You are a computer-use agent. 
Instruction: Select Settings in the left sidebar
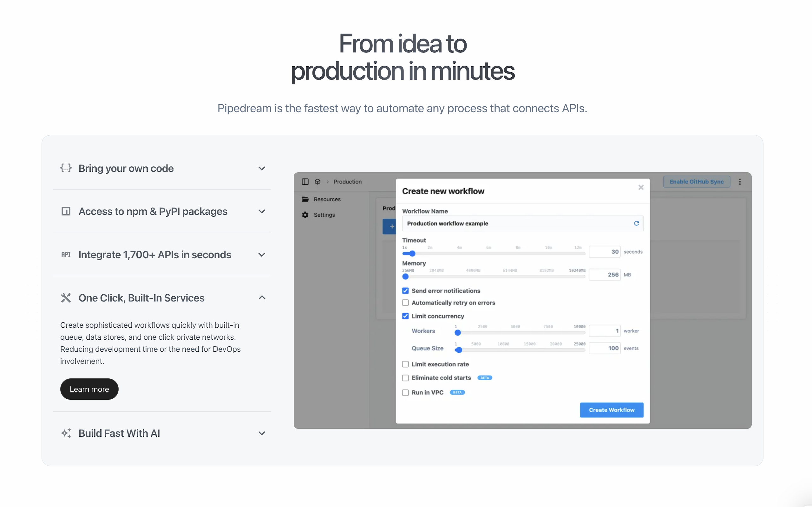click(x=324, y=215)
